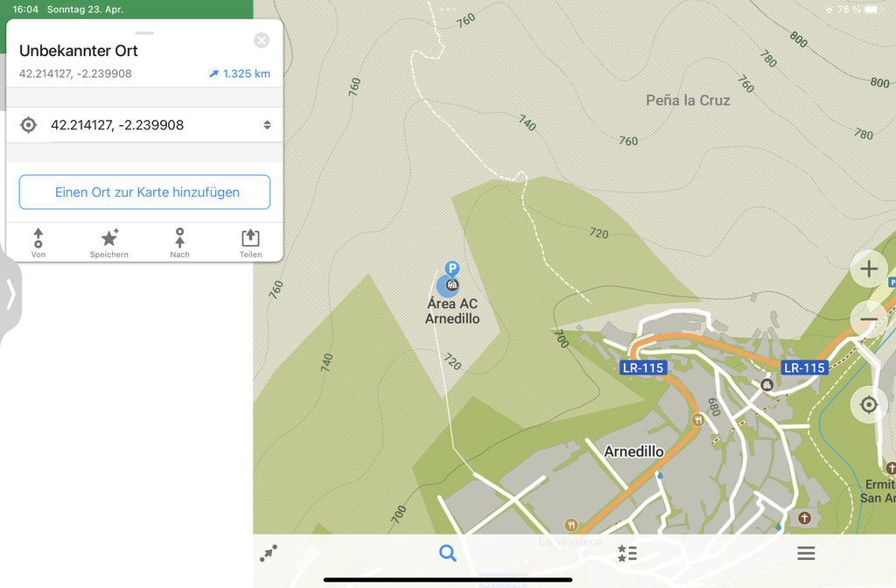The image size is (896, 588).
Task: Tap the Von route start icon
Action: click(38, 243)
